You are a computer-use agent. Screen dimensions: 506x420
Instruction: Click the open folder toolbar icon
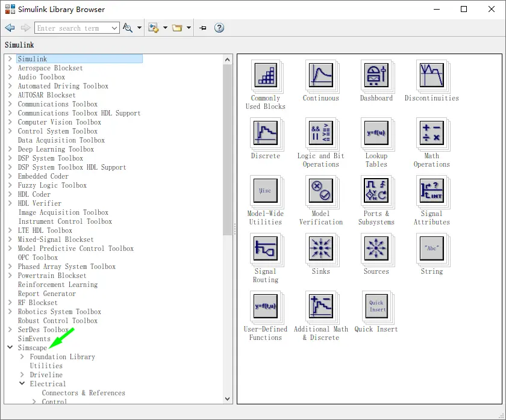pos(177,28)
